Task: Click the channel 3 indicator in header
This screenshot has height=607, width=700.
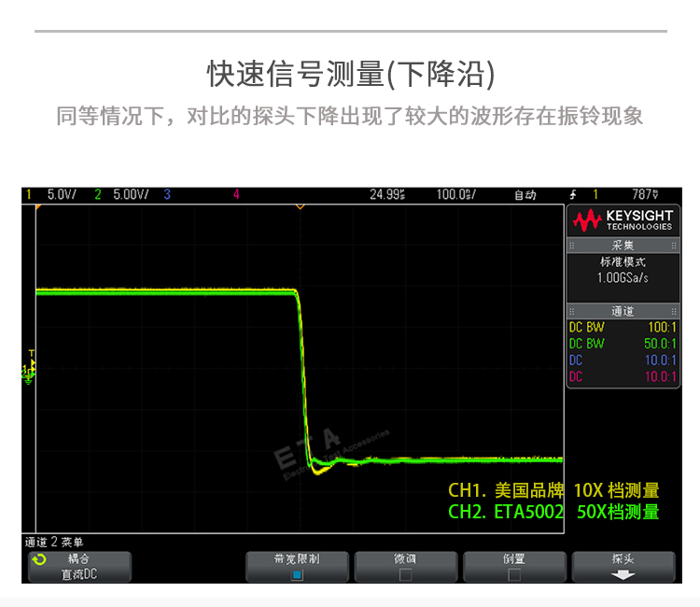Action: point(167,194)
